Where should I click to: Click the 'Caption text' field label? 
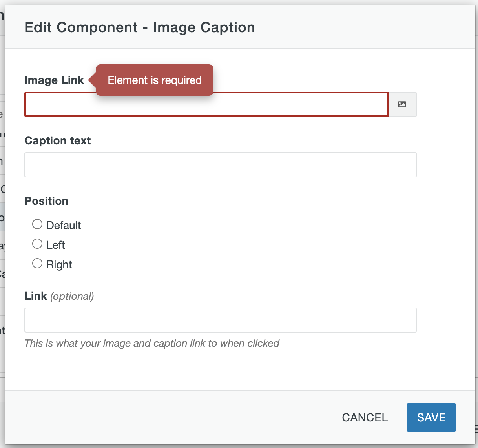(x=57, y=140)
